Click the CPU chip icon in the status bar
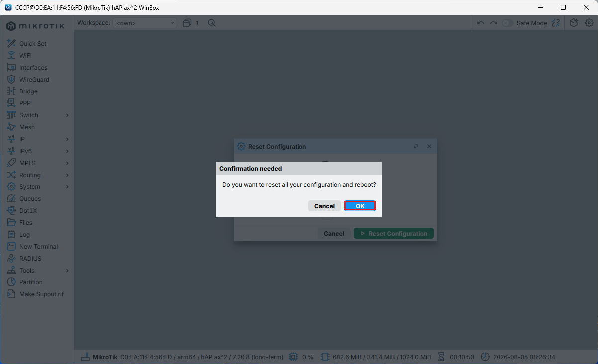Screen dimensions: 598x364 click(x=293, y=357)
